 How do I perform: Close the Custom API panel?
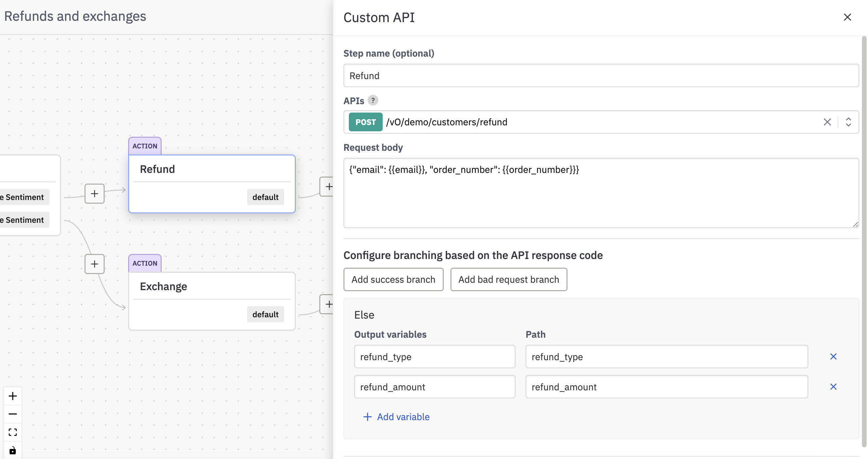847,17
